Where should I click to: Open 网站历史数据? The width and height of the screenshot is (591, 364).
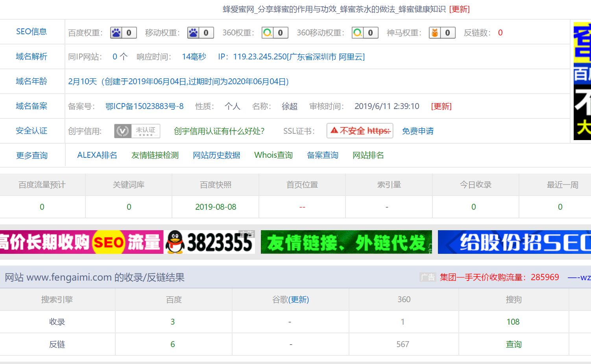pyautogui.click(x=216, y=155)
